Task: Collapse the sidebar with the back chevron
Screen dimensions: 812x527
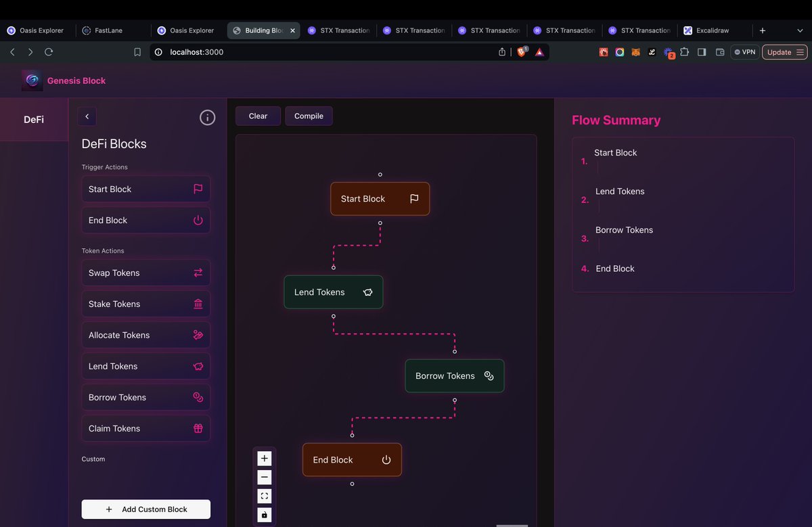Action: 87,116
